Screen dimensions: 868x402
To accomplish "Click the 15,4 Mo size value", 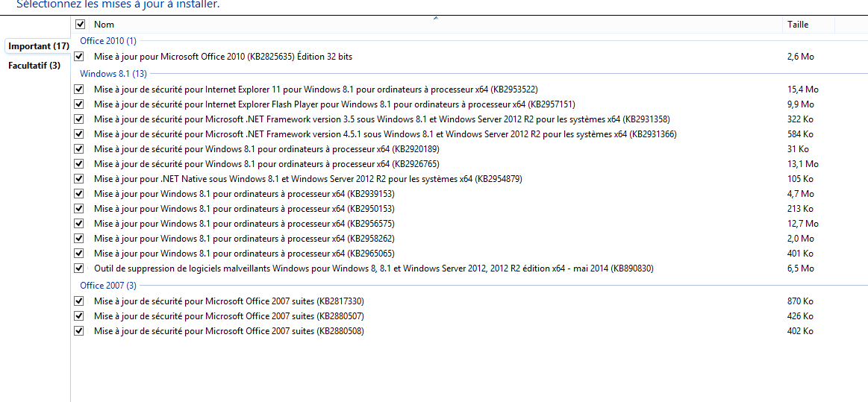I will click(802, 89).
